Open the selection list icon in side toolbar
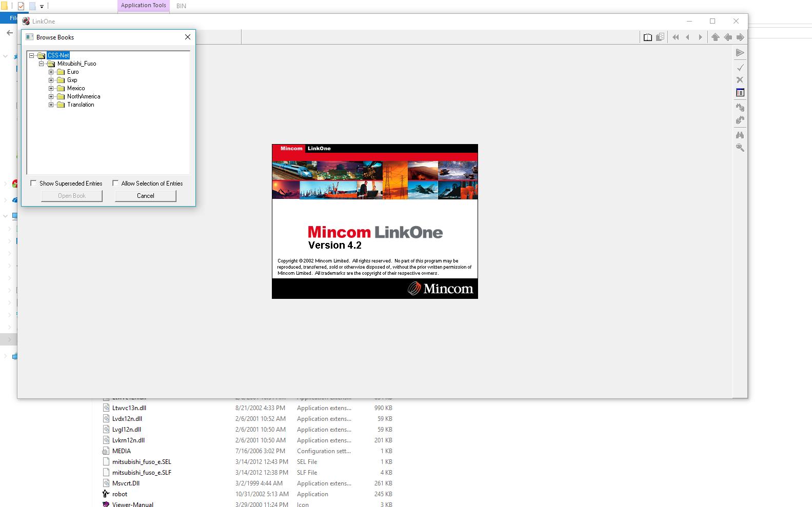The height and width of the screenshot is (507, 812). [x=740, y=93]
